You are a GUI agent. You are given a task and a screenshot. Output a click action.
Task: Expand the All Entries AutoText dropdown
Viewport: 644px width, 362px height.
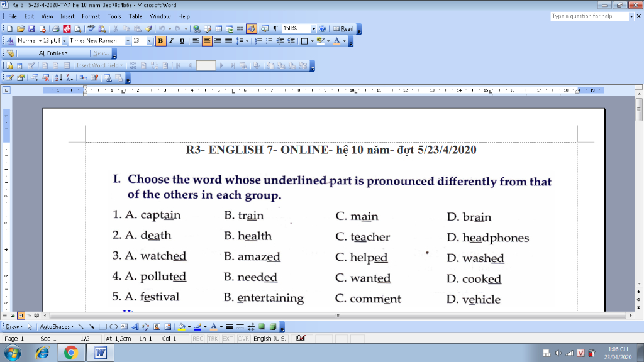click(x=53, y=53)
